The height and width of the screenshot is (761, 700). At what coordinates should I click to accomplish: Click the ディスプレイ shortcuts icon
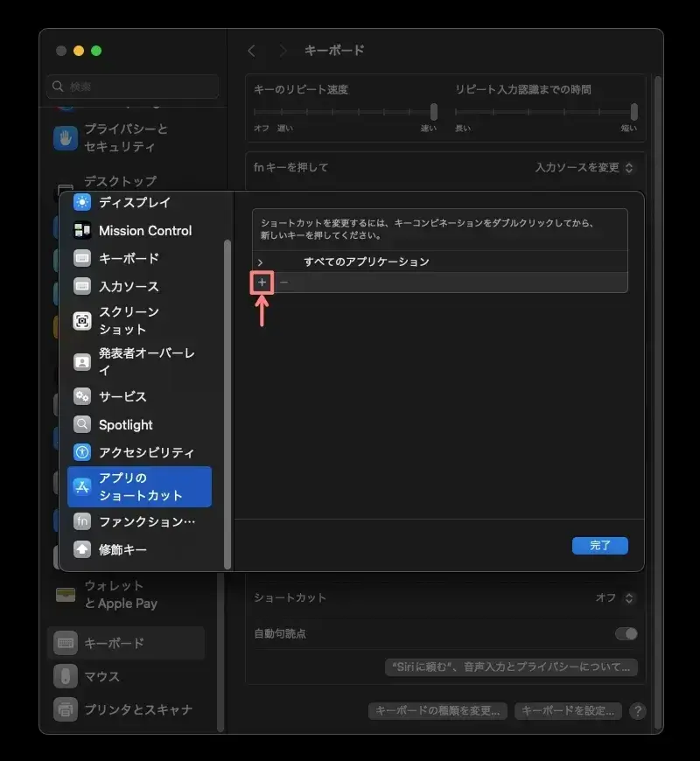click(x=83, y=202)
